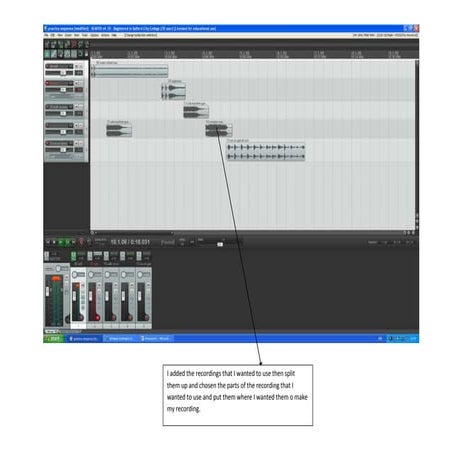This screenshot has height=453, width=453.
Task: Switch to the practice sequence taskbar button
Action: pos(84,339)
